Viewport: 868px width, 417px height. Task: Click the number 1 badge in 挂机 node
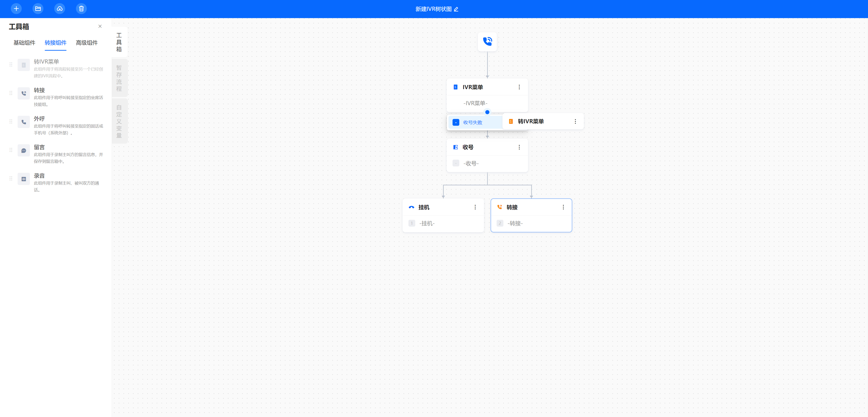412,223
